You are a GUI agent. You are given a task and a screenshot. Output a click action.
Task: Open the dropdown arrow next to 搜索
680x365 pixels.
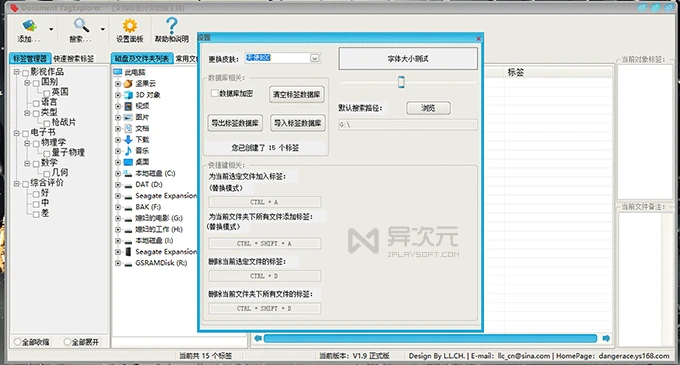(x=102, y=29)
